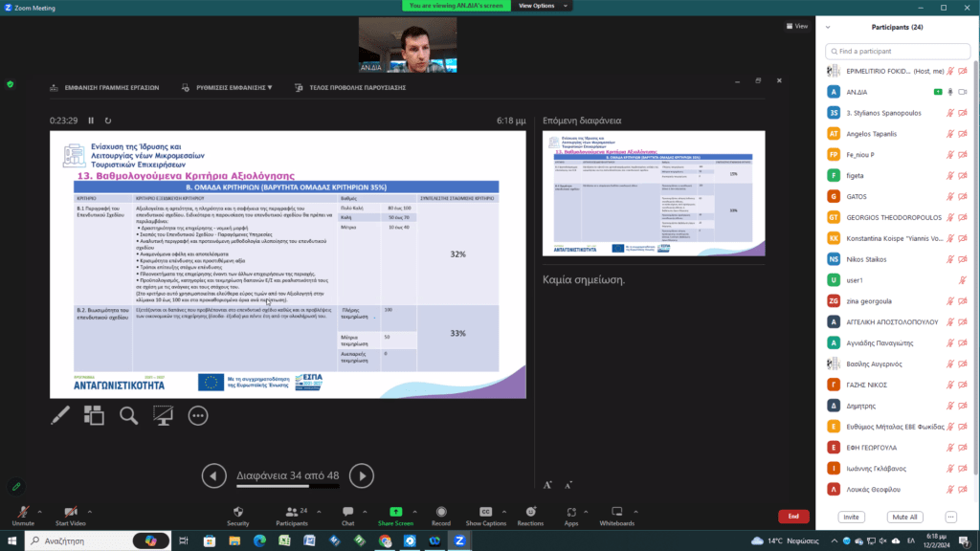Toggle Show Captions
980x551 pixels.
tap(485, 515)
